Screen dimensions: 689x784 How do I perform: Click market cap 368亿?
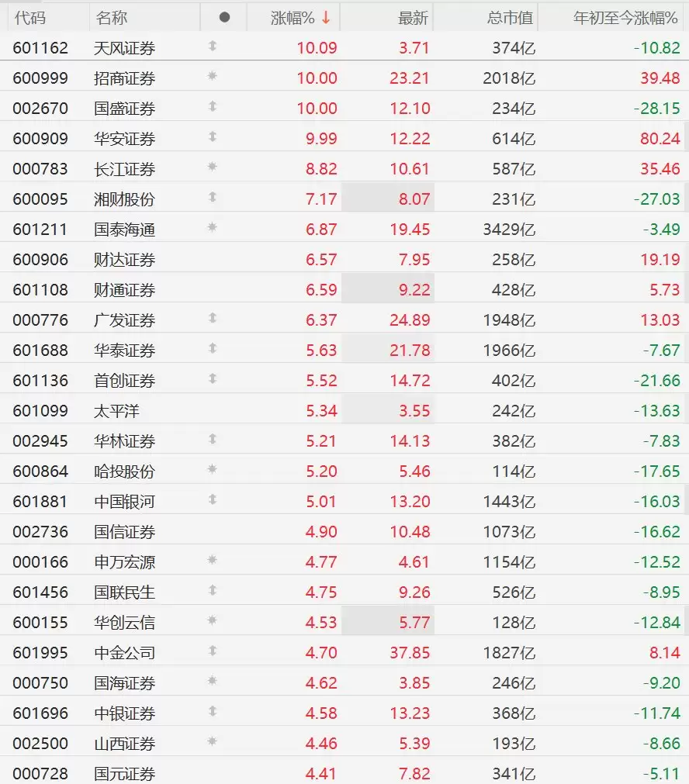pos(514,713)
